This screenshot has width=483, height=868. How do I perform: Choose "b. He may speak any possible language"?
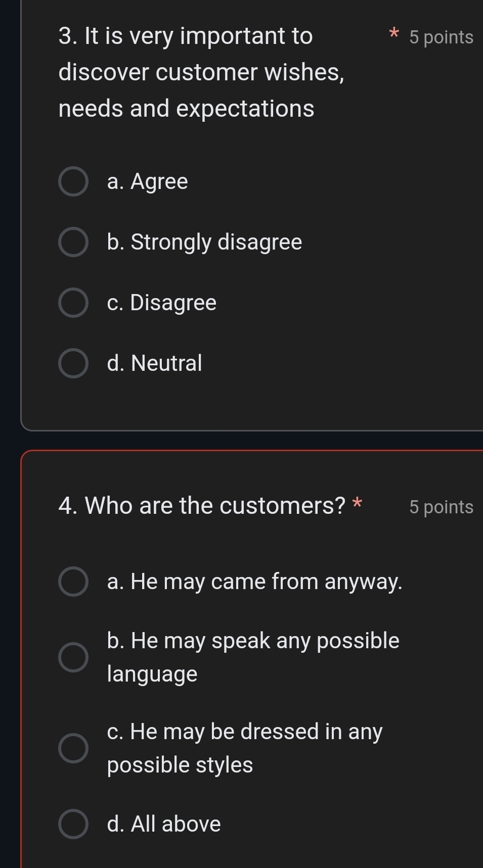point(74,657)
